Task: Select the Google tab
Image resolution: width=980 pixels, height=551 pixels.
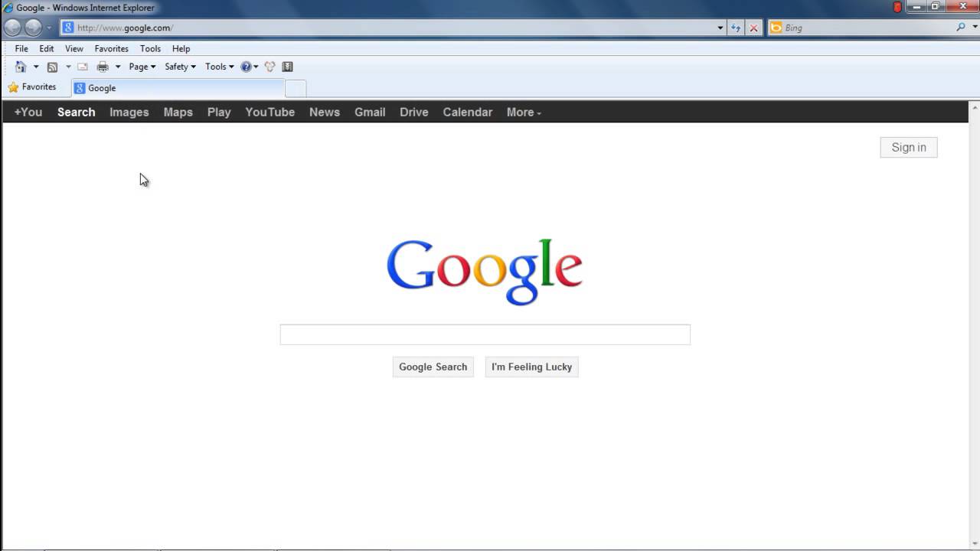Action: [x=178, y=88]
